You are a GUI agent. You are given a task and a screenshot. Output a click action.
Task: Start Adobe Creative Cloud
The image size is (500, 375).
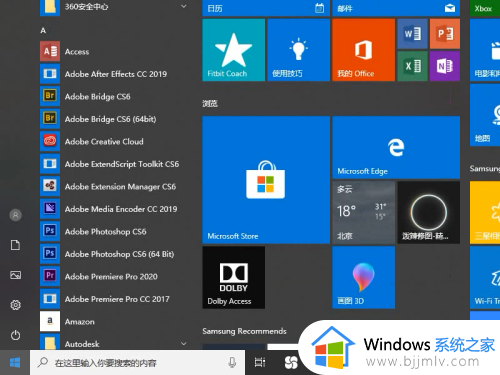[x=113, y=141]
